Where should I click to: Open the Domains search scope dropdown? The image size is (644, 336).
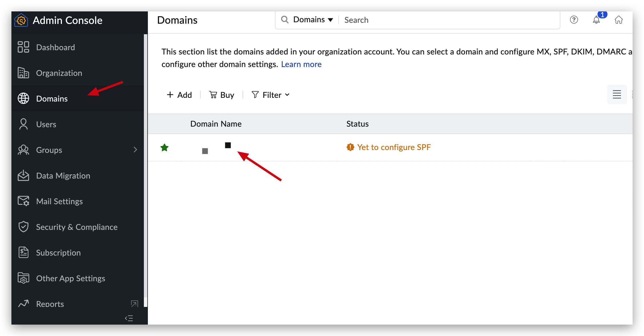[x=313, y=20]
